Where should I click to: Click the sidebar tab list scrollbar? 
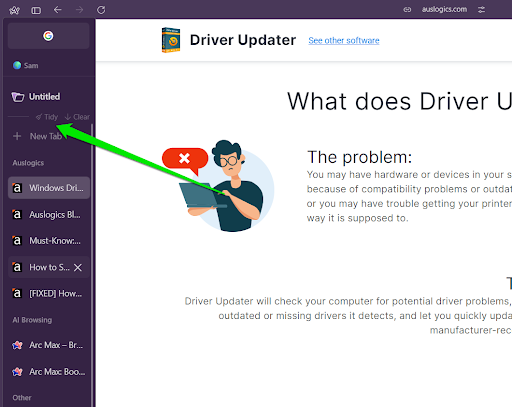coord(92,265)
